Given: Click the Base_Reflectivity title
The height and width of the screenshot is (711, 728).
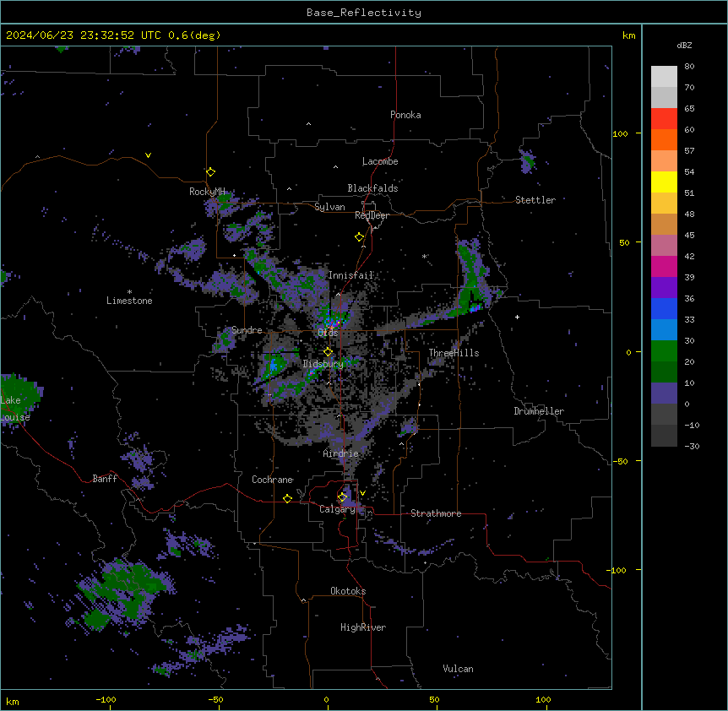Looking at the screenshot, I should pos(364,13).
